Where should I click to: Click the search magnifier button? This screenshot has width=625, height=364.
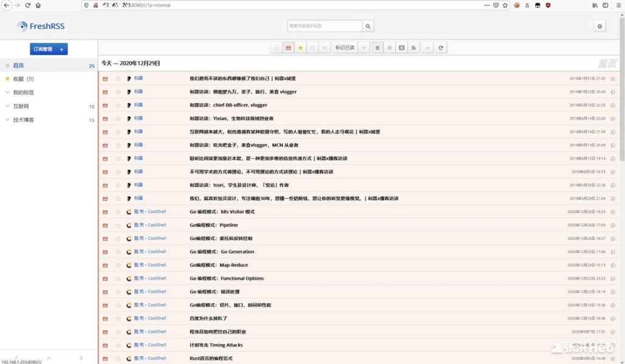click(367, 26)
